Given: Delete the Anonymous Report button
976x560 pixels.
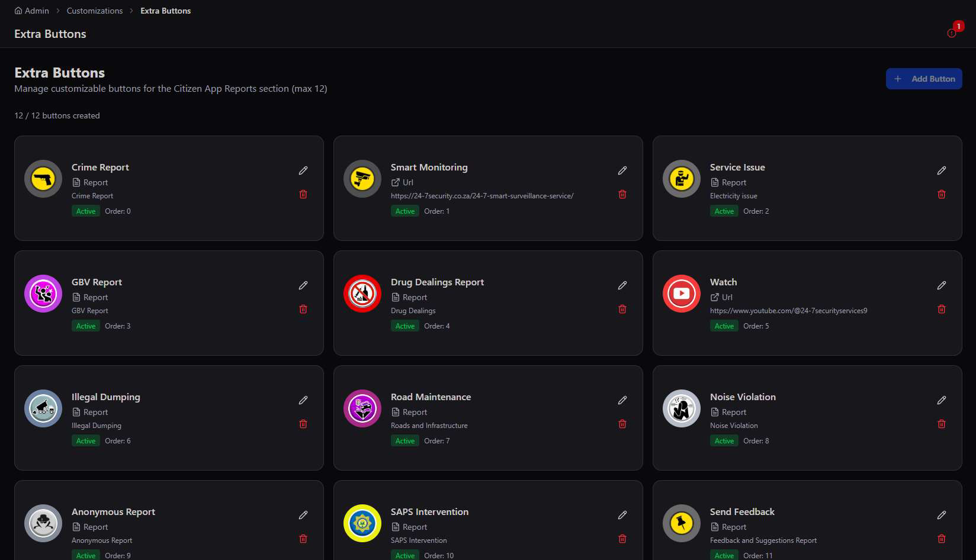Looking at the screenshot, I should pos(303,539).
